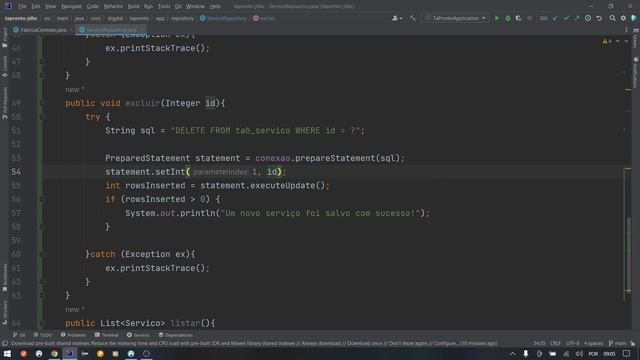This screenshot has height=360, width=640.
Task: Open the View menu
Action: [x=50, y=7]
